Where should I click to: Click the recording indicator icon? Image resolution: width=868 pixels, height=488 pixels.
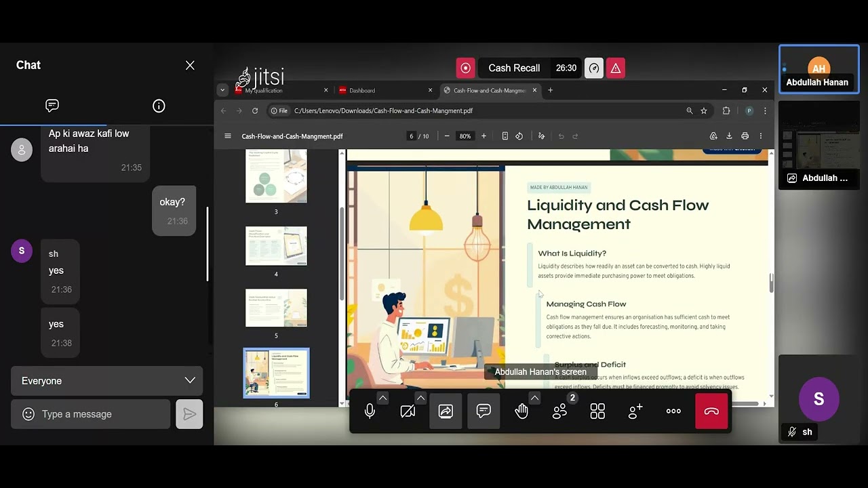465,68
